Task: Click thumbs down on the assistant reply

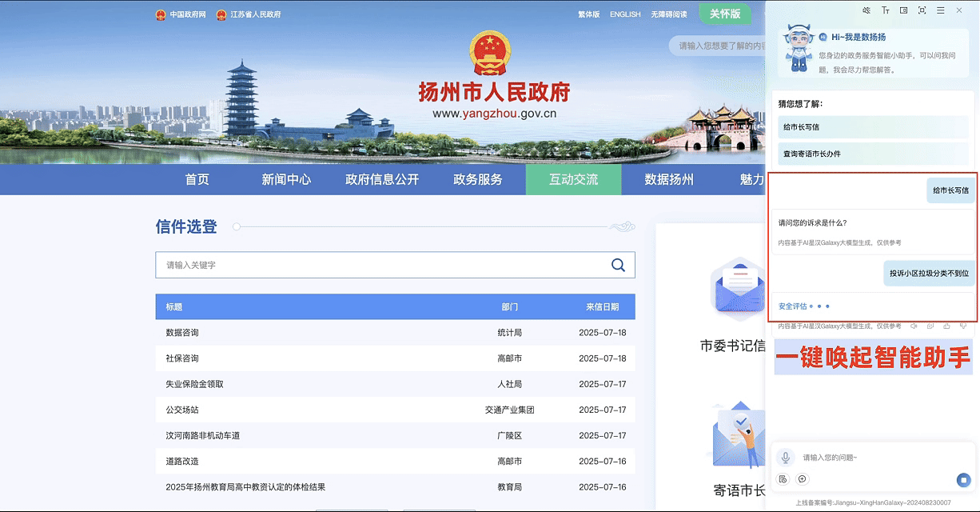Action: pyautogui.click(x=964, y=326)
